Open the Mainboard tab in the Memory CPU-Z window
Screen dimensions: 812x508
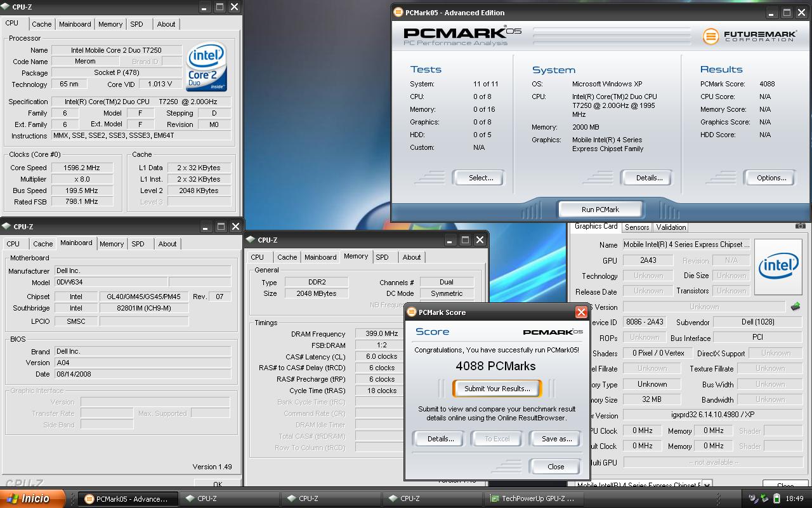pos(320,257)
